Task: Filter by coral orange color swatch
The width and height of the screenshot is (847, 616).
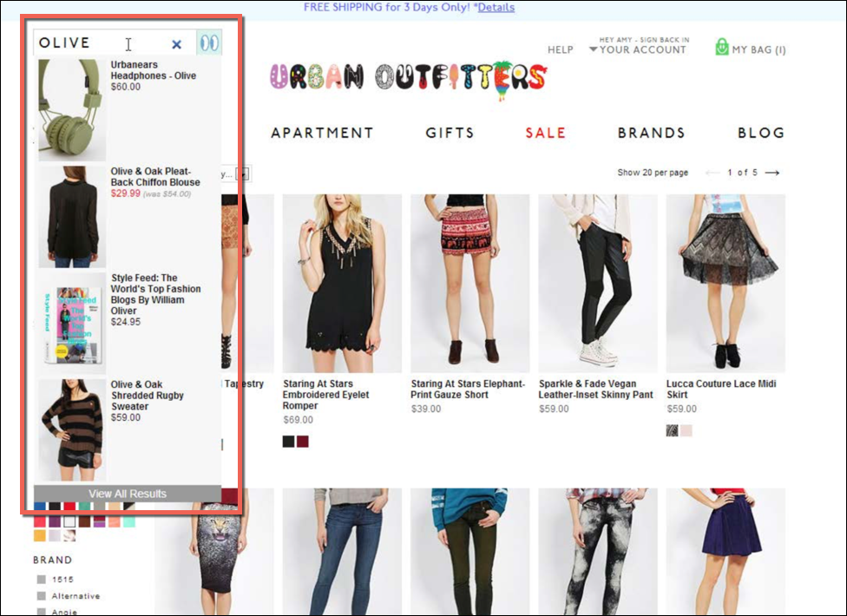Action: click(114, 521)
